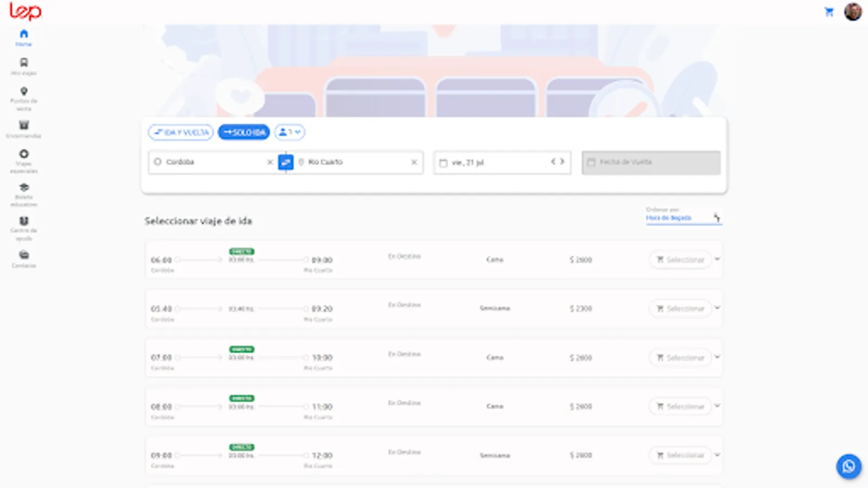The height and width of the screenshot is (488, 868).
Task: Open passenger count dropdown
Action: [x=290, y=132]
